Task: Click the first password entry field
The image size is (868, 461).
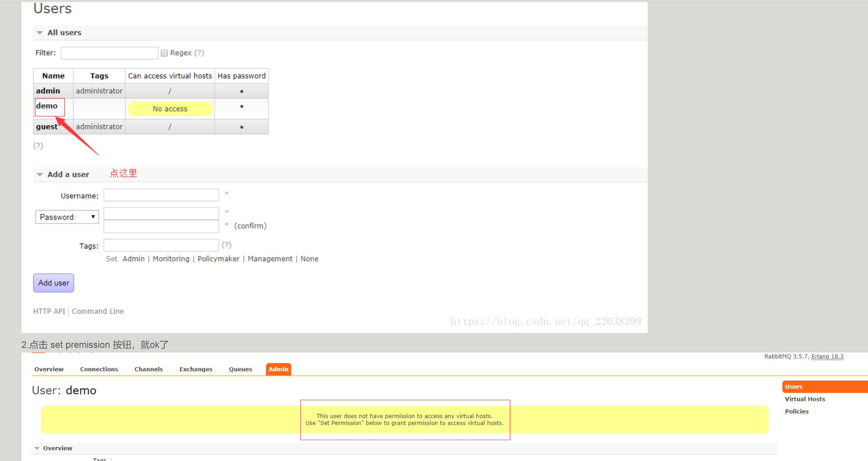Action: pyautogui.click(x=161, y=213)
